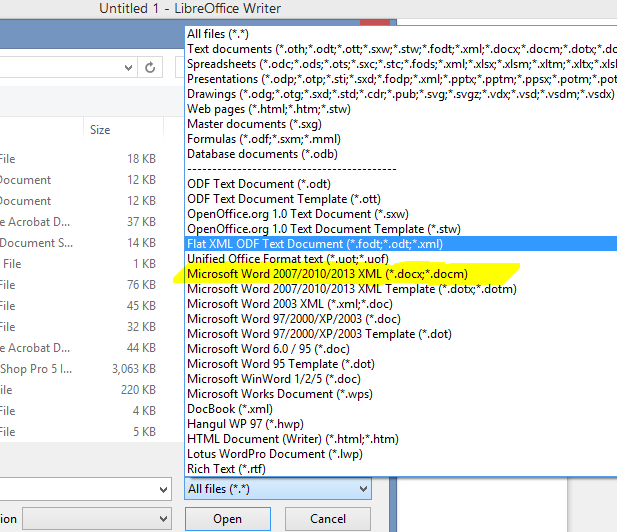Choose the Spreadsheets filter
The height and width of the screenshot is (532, 617).
click(401, 64)
